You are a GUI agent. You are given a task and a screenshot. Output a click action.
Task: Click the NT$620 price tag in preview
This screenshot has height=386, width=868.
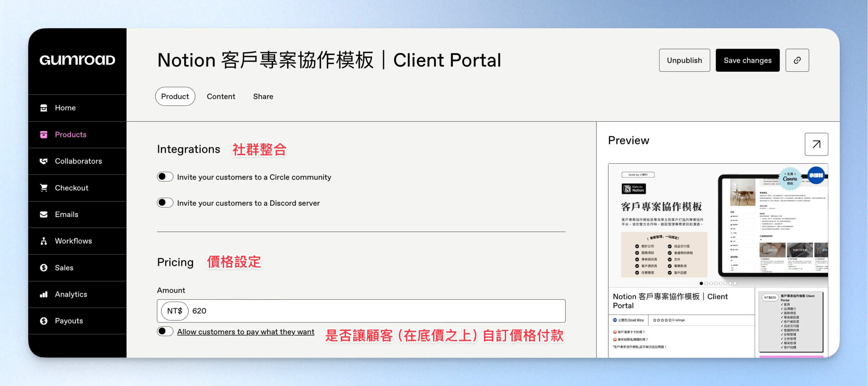click(x=770, y=298)
